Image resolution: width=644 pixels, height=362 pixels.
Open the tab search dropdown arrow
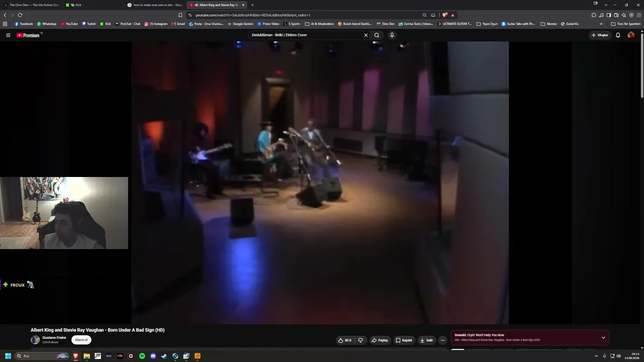606,5
